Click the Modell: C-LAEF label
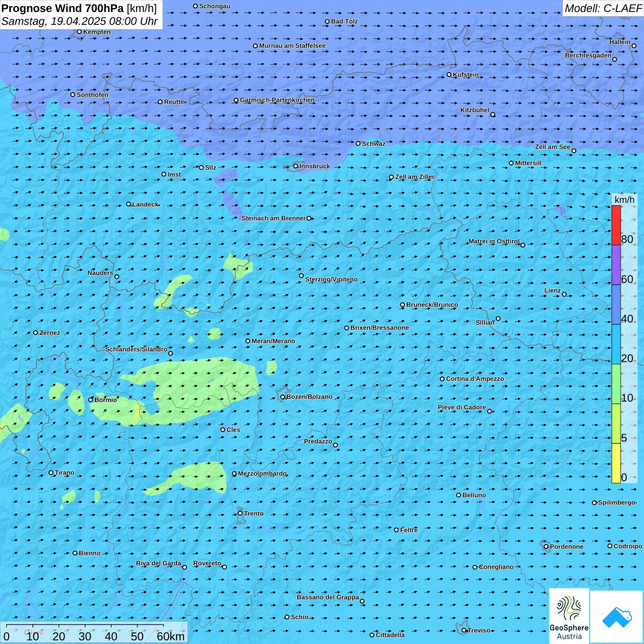 [x=603, y=8]
